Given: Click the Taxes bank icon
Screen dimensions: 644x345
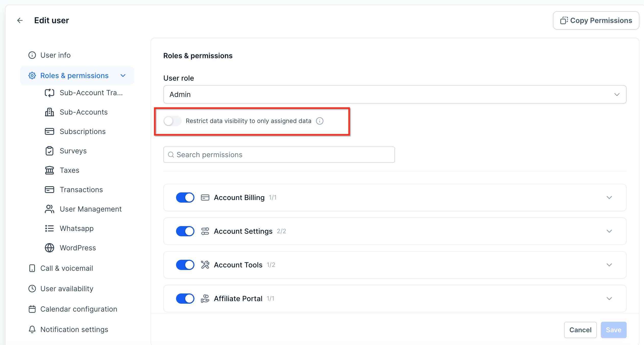Looking at the screenshot, I should [x=49, y=170].
